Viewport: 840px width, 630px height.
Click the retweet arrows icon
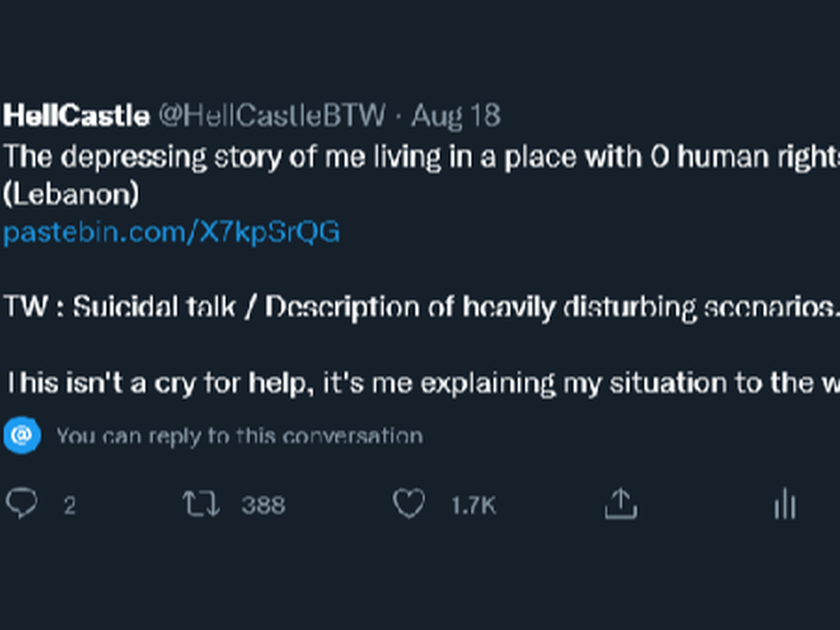[202, 504]
